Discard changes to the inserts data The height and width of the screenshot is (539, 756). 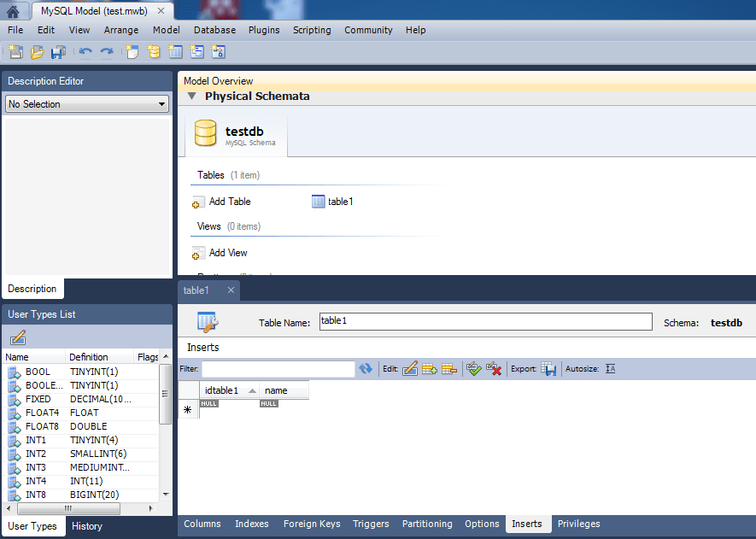494,369
